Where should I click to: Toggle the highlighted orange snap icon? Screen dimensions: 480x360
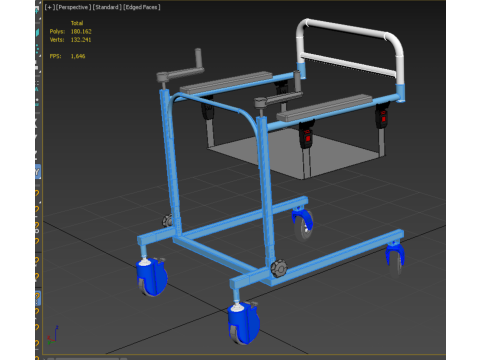pyautogui.click(x=38, y=298)
